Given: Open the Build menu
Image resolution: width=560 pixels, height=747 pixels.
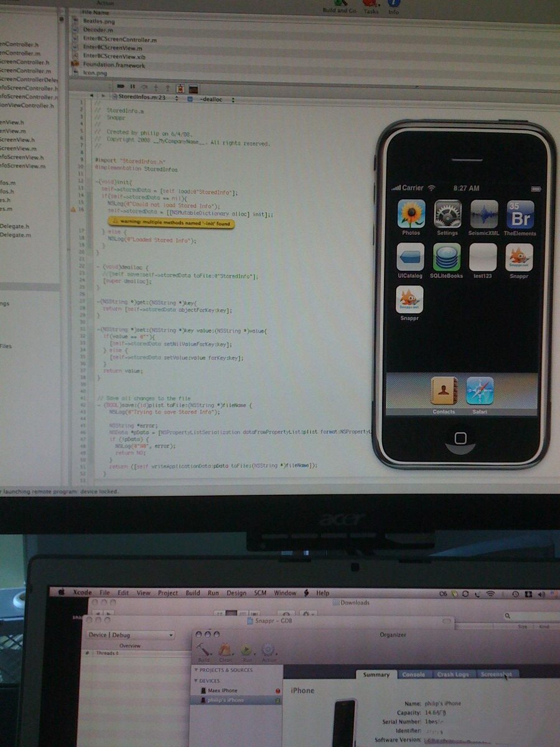Looking at the screenshot, I should click(x=192, y=593).
